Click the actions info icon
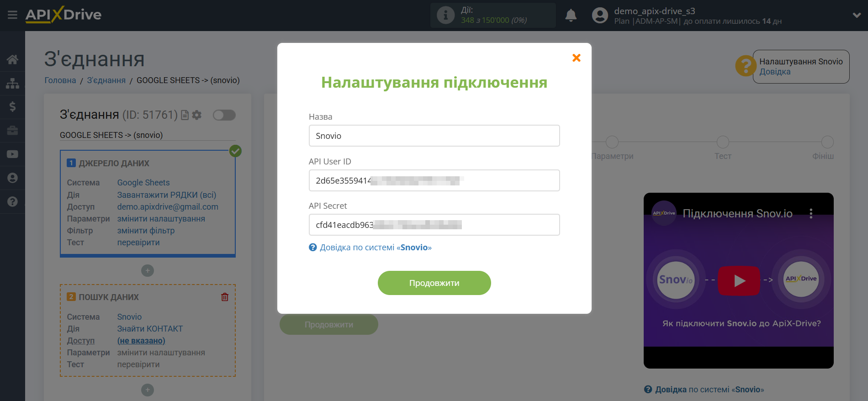The height and width of the screenshot is (401, 868). point(445,15)
